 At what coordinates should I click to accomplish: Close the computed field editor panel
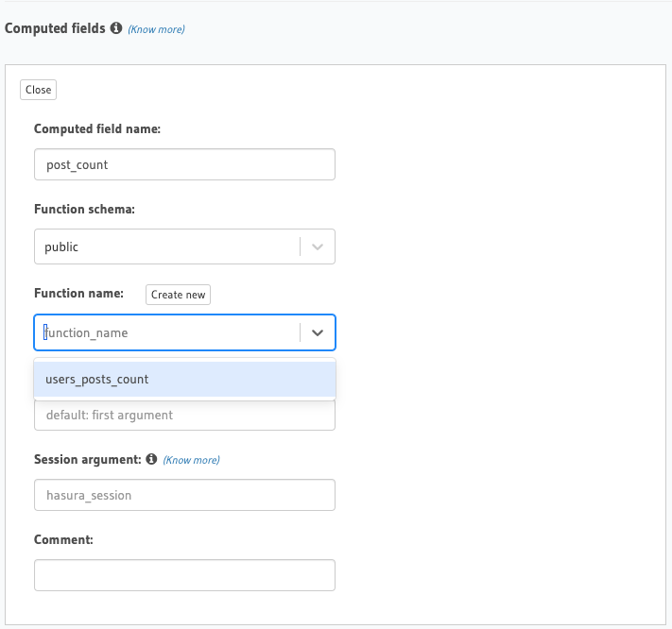(x=39, y=90)
